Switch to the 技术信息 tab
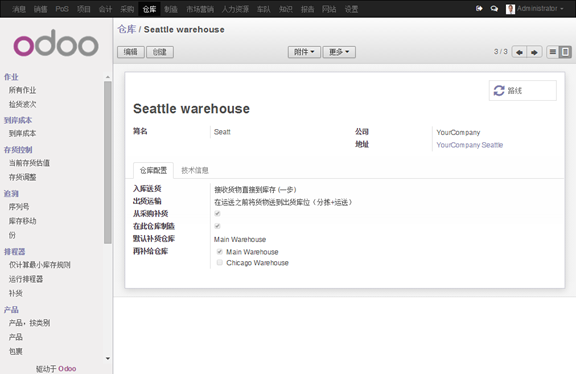 195,170
